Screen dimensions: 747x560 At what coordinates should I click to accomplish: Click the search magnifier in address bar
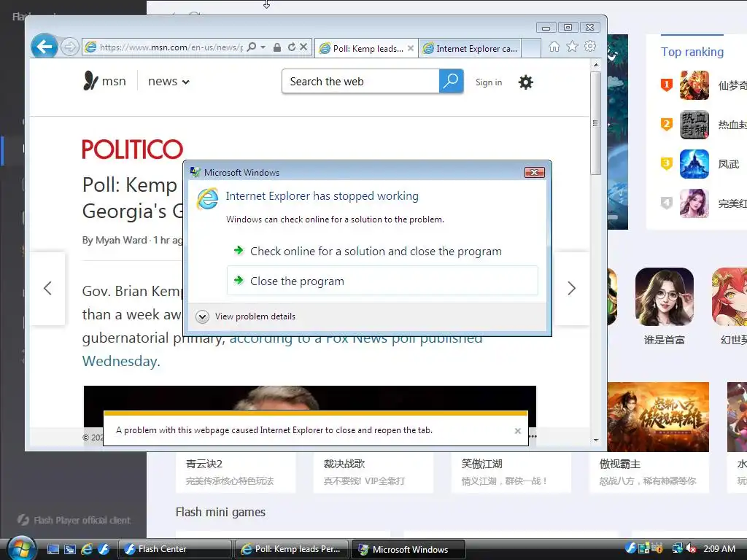[252, 47]
